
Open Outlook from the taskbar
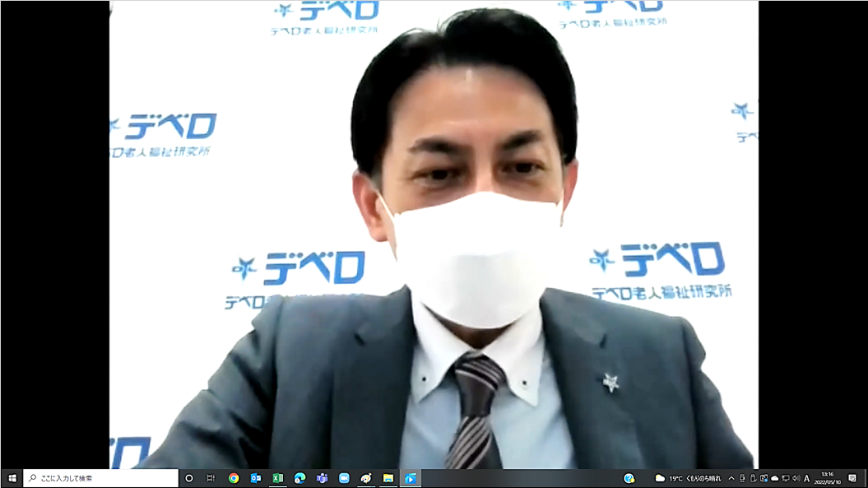point(256,478)
